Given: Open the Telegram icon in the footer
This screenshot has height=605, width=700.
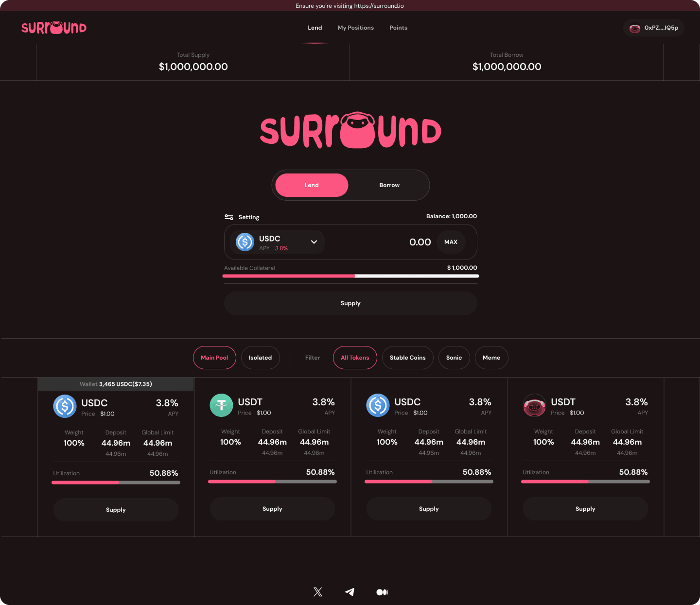Looking at the screenshot, I should coord(350,592).
